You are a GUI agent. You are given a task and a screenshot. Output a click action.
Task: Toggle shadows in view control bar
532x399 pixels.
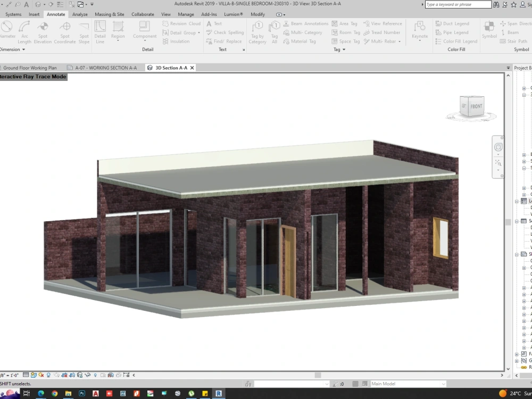pyautogui.click(x=48, y=375)
